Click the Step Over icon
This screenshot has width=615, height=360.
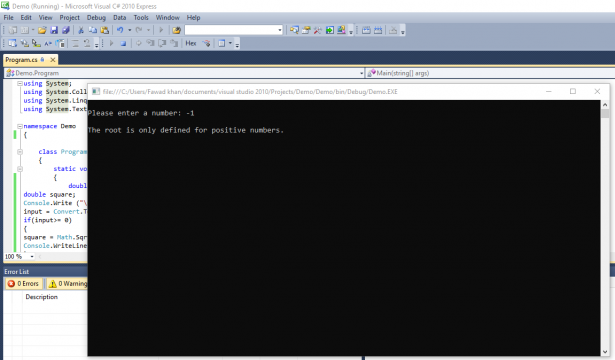162,44
